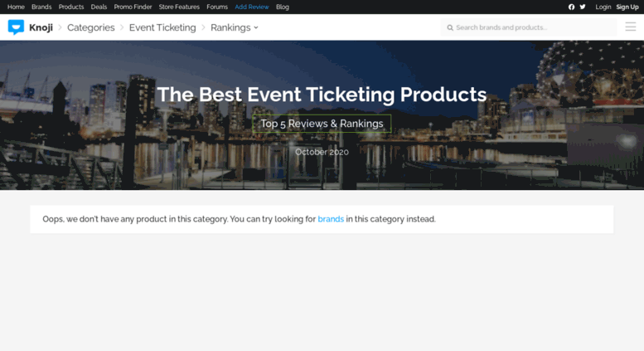Expand the Rankings dropdown
The width and height of the screenshot is (644, 351).
[234, 27]
